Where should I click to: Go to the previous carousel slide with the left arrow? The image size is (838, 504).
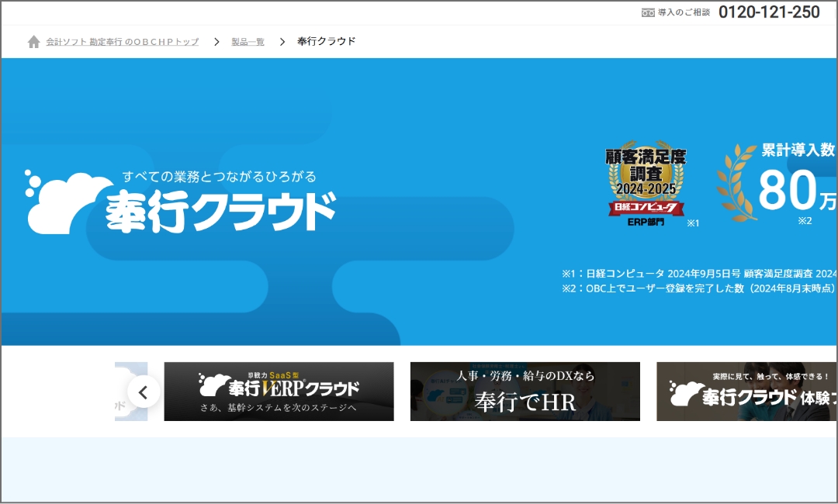(143, 392)
